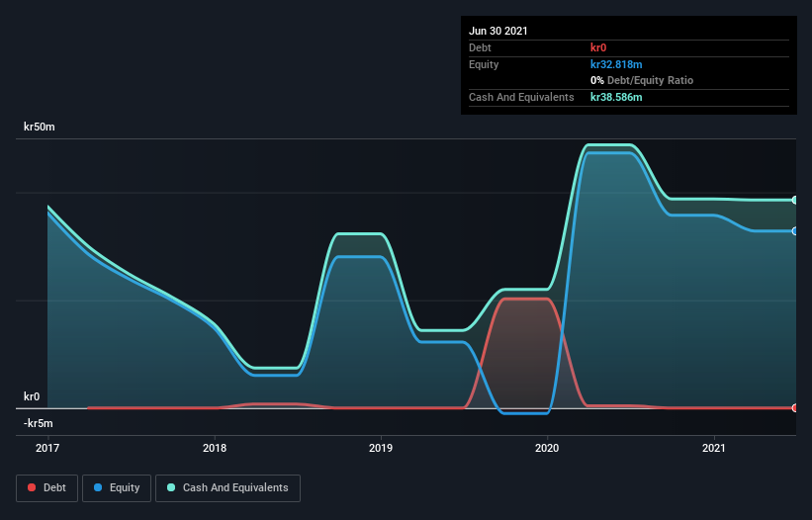Select the Debt endpoint marker at zero
Screen dimensions: 812x520
795,407
